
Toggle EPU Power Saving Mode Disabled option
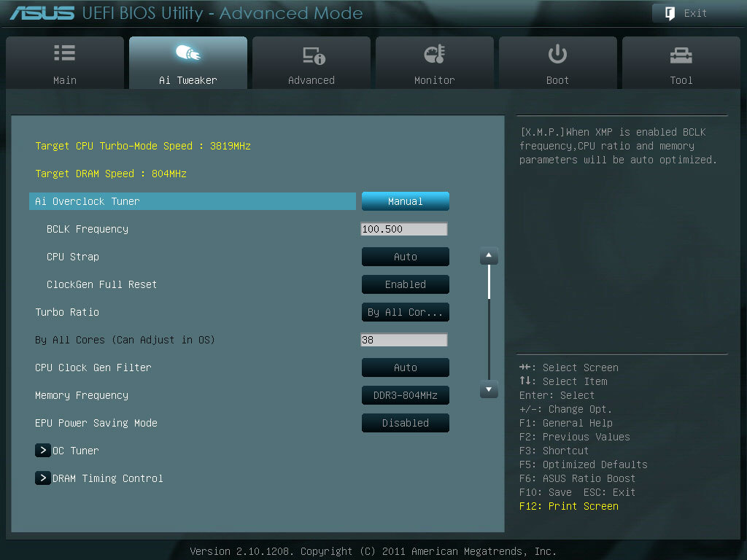[x=406, y=423]
